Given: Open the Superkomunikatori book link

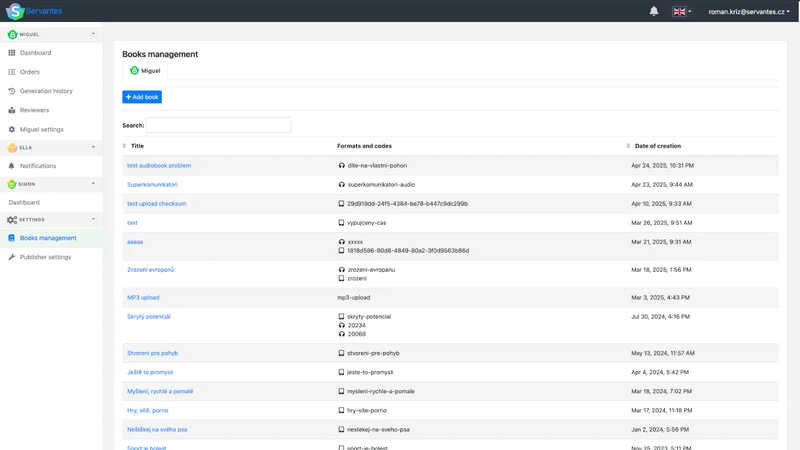Looking at the screenshot, I should (152, 185).
